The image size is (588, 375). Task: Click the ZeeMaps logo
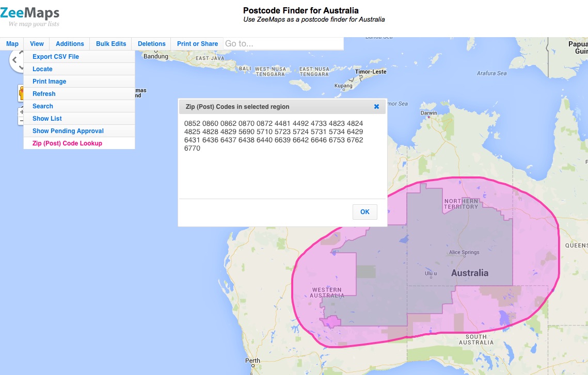coord(29,13)
